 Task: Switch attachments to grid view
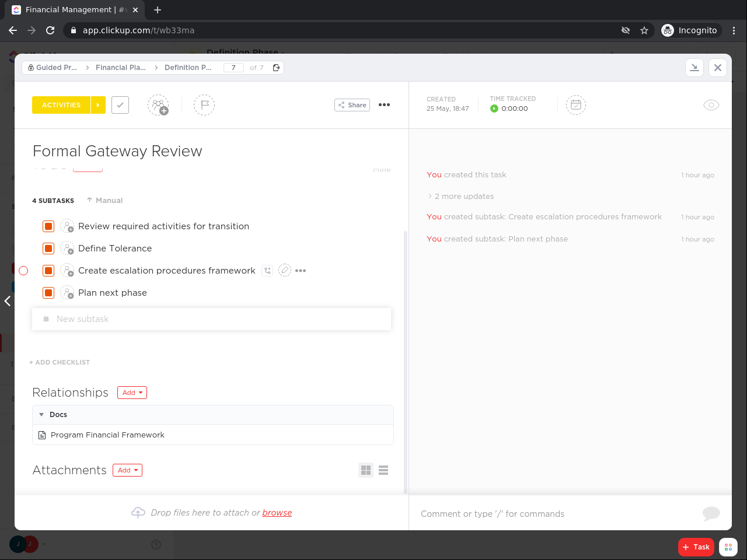click(x=366, y=470)
